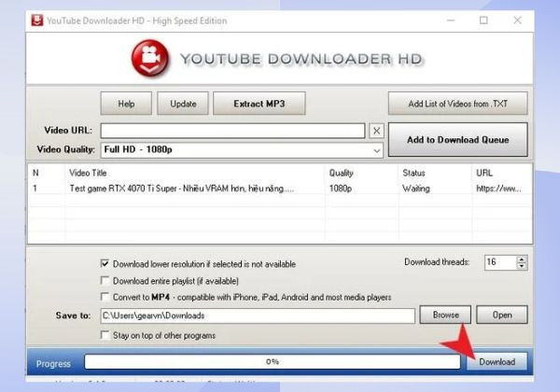This screenshot has height=392, width=560.
Task: Focus the Video URL input field
Action: pos(232,131)
